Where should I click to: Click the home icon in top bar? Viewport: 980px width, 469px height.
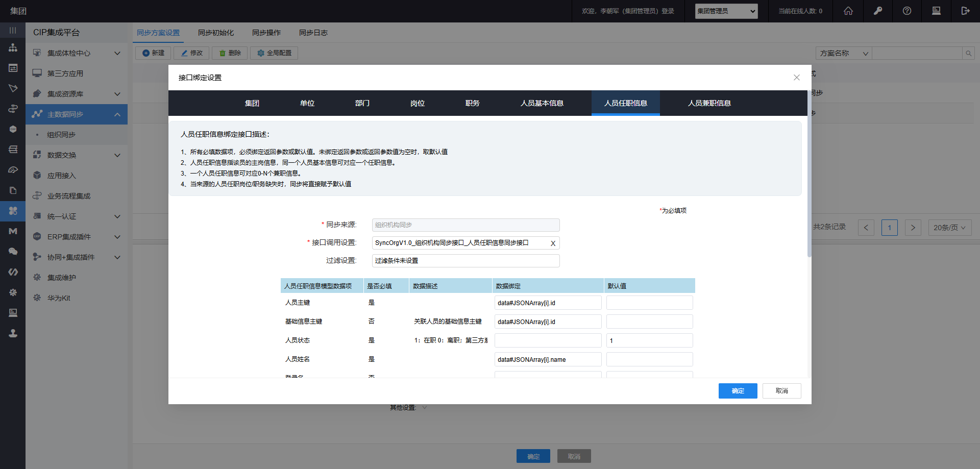click(848, 11)
